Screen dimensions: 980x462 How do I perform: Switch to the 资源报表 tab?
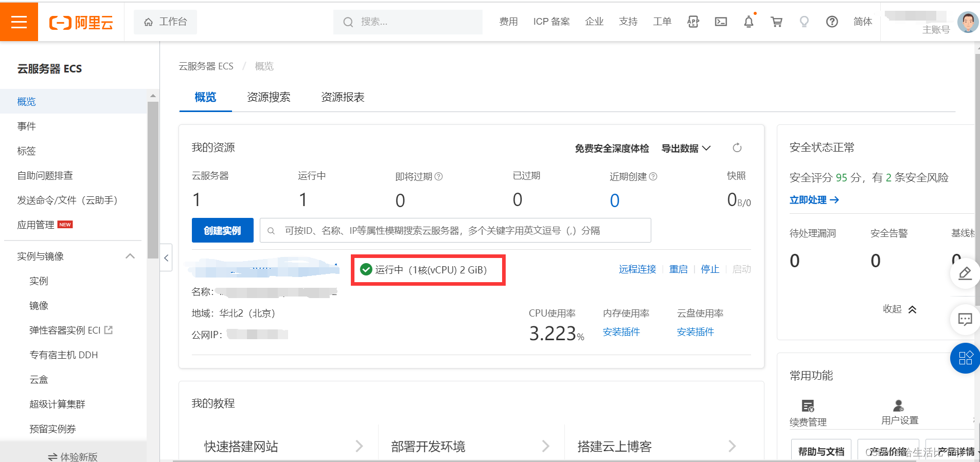343,97
